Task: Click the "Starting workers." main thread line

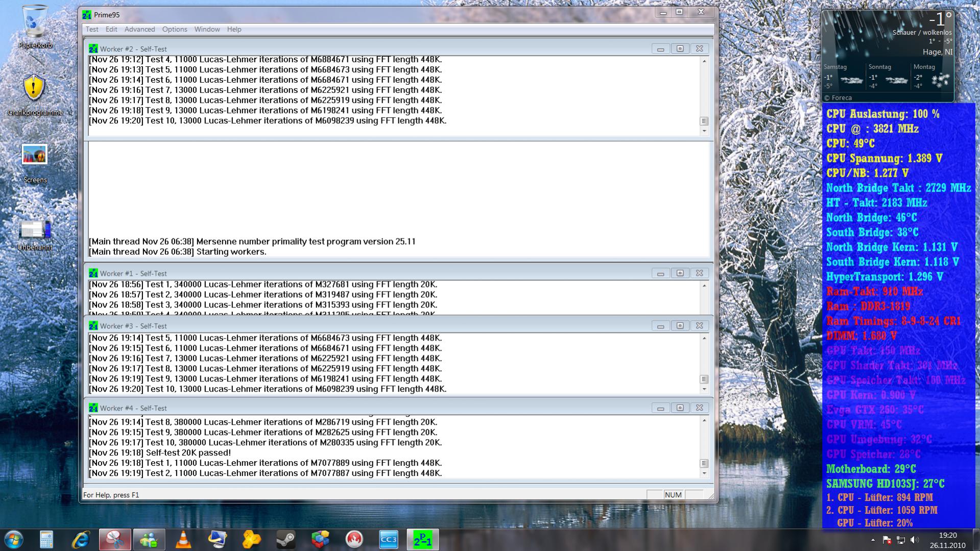Action: pos(178,252)
